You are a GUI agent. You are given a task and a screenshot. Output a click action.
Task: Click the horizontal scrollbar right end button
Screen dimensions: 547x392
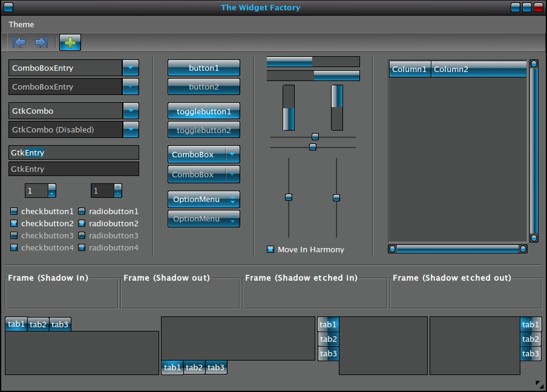(523, 249)
